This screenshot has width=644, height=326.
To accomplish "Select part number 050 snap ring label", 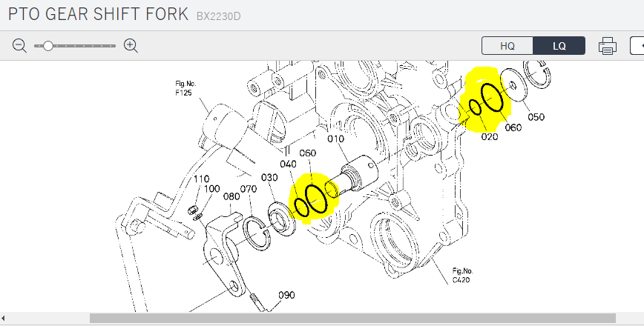I will pyautogui.click(x=536, y=117).
